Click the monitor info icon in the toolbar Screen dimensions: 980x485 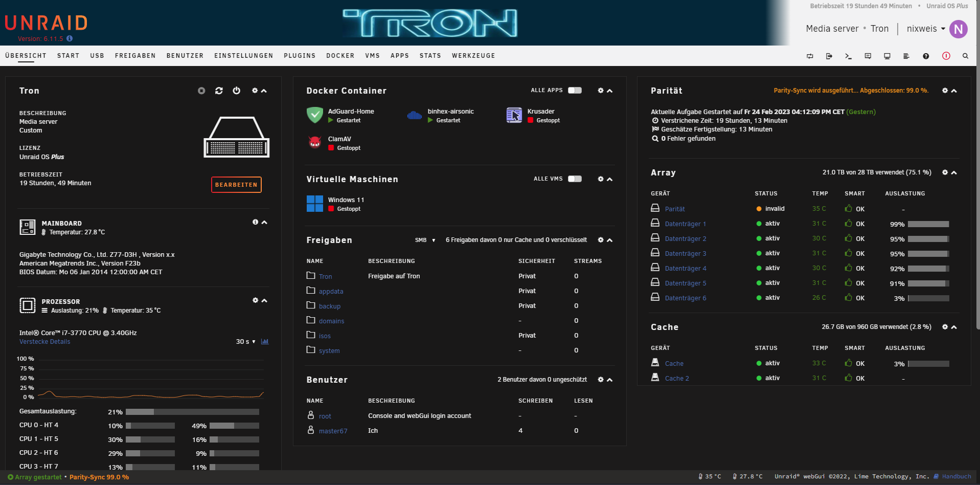887,56
